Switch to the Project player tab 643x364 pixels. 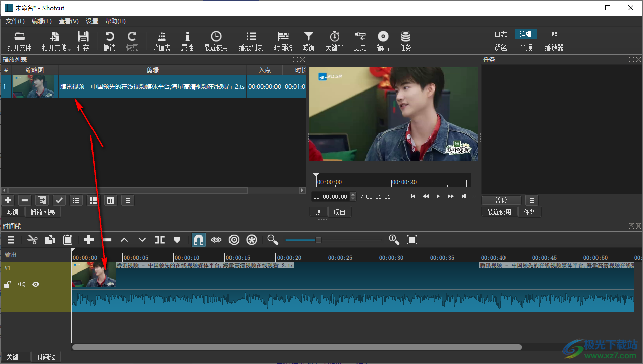click(x=339, y=212)
